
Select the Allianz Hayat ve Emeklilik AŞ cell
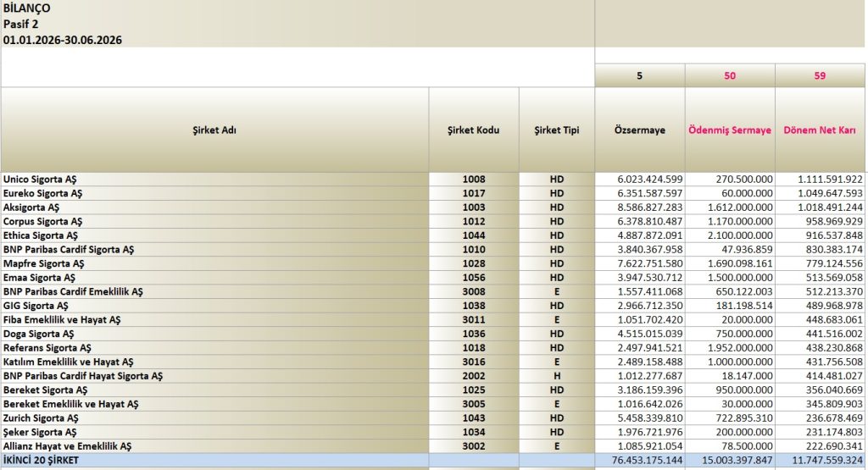point(214,446)
